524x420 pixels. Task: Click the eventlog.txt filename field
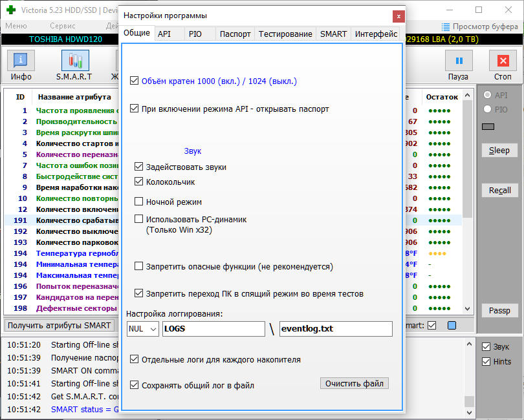[336, 329]
